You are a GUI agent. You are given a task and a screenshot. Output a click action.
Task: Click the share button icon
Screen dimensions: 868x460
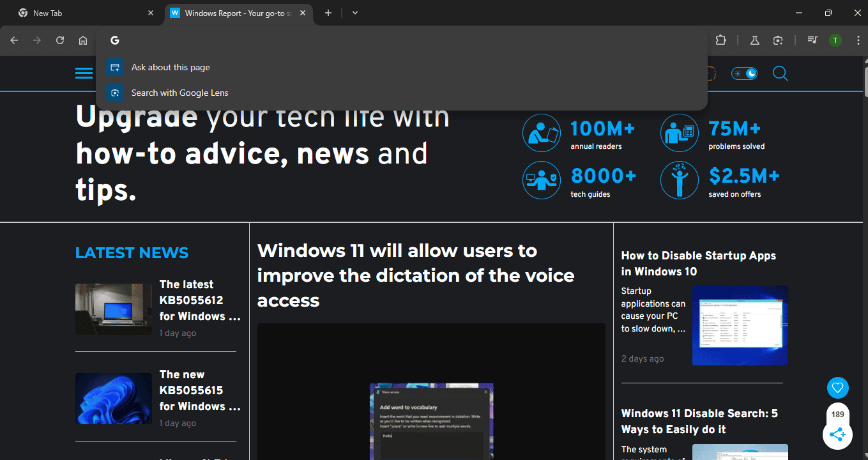point(837,435)
